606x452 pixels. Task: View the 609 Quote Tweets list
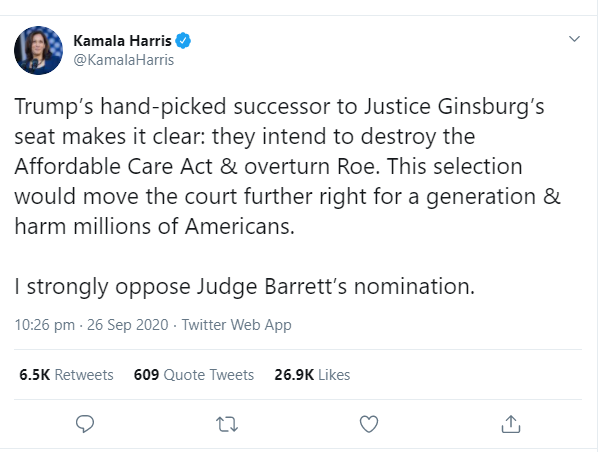(x=194, y=375)
